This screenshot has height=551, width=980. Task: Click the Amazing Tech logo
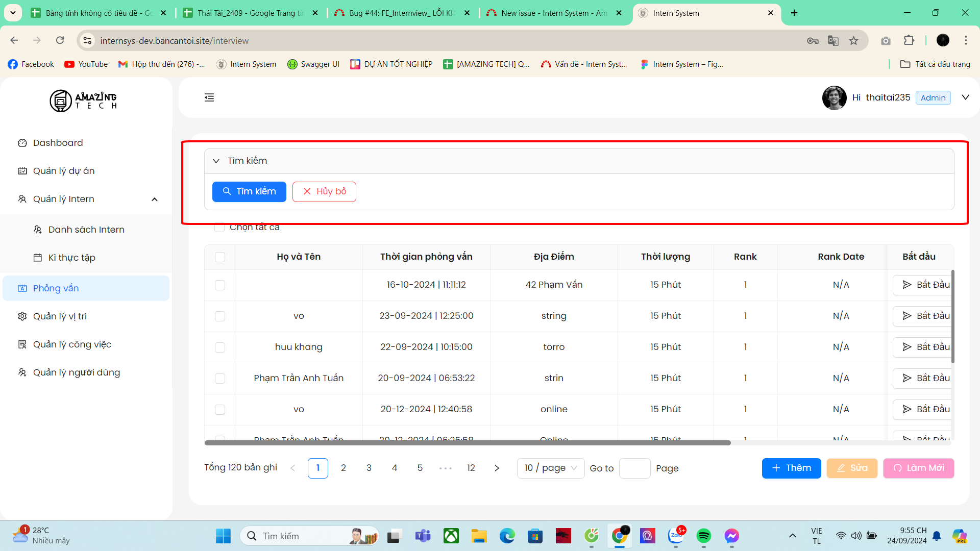83,101
